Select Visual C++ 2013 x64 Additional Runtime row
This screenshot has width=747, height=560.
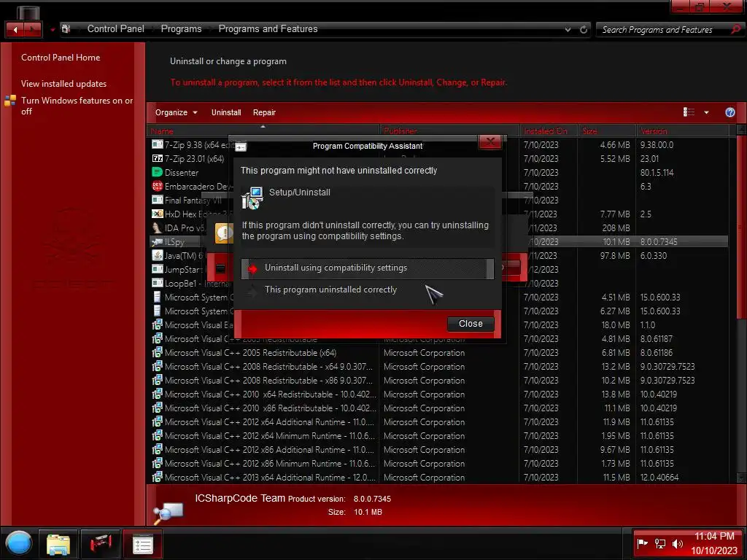[x=438, y=477]
